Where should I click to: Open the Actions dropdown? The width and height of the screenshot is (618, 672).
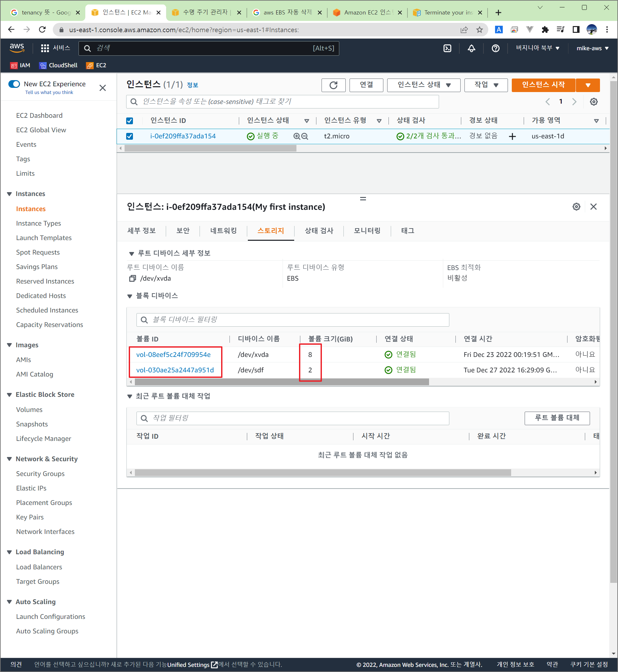tap(486, 85)
